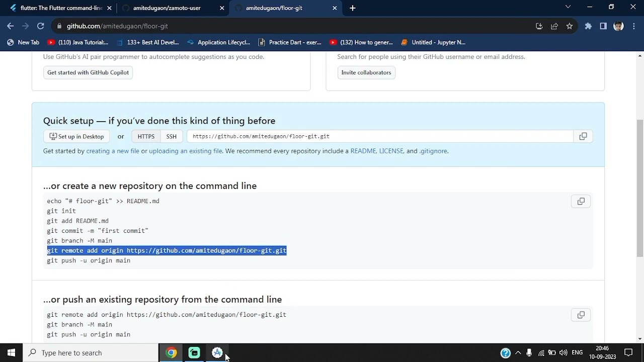Open the Practice Dart bookmark
The width and height of the screenshot is (644, 362).
point(290,42)
